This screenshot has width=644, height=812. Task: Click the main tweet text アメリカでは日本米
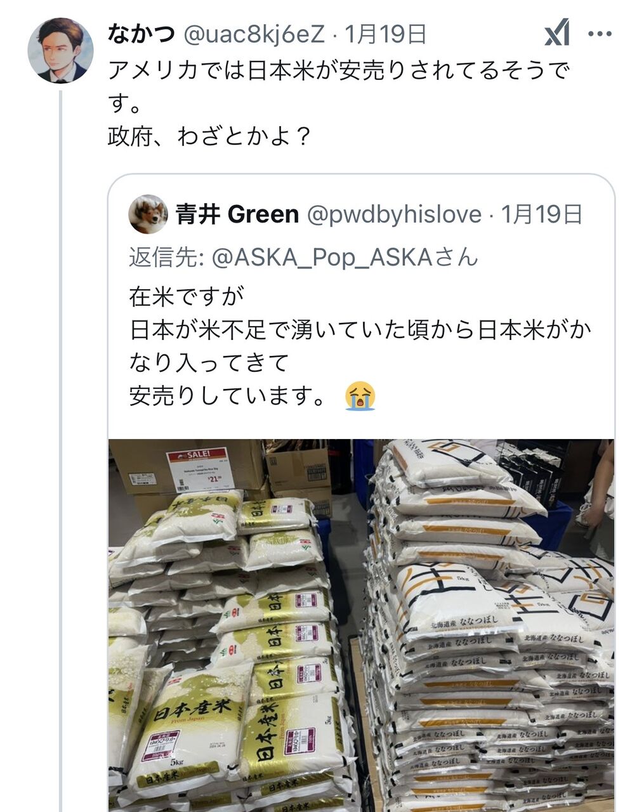(339, 86)
